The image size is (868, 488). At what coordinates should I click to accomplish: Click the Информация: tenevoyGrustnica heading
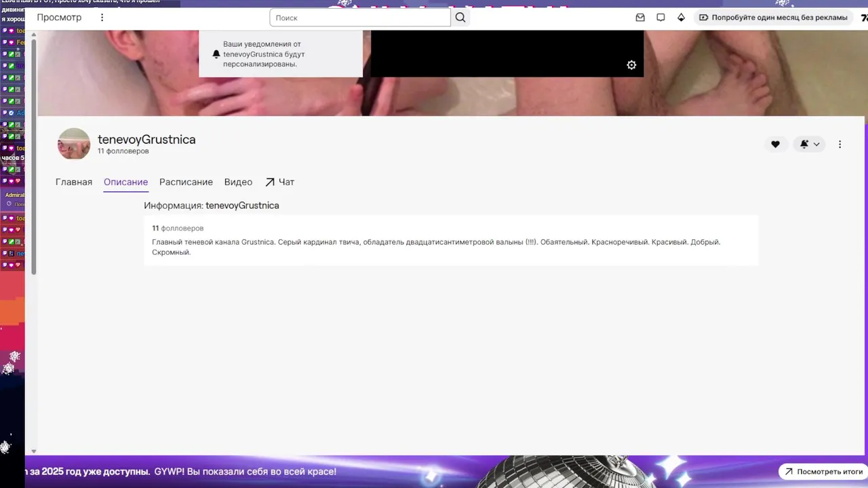[x=211, y=205]
